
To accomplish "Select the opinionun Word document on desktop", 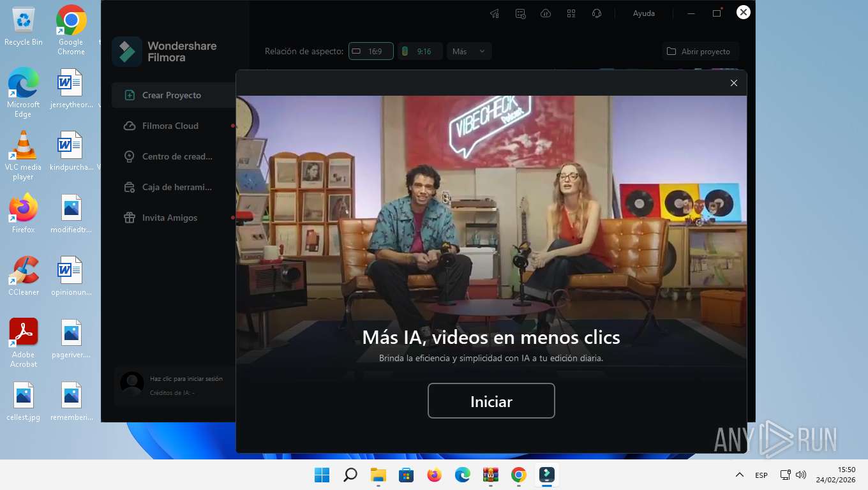I will tap(71, 276).
